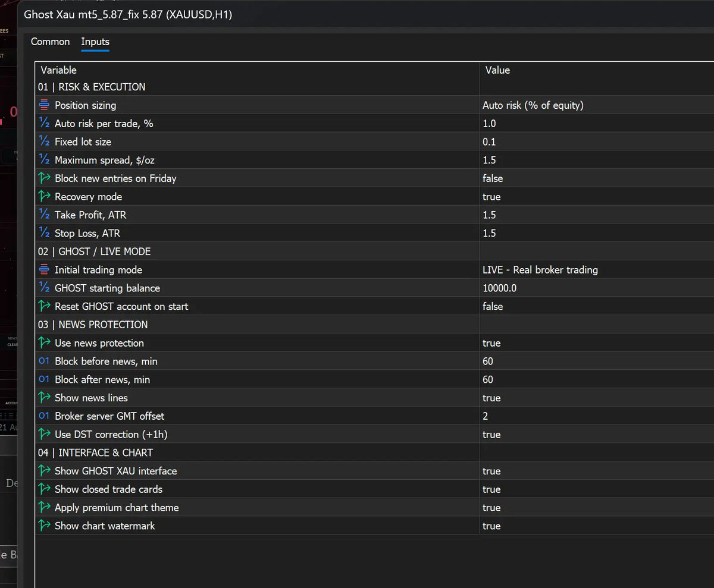Screen dimensions: 714x588
Task: Click the Stop Loss, ATR type icon
Action: point(44,233)
